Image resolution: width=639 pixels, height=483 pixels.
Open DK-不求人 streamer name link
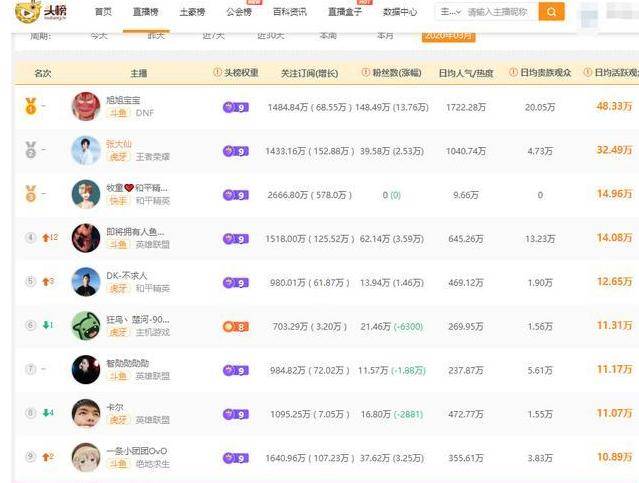[x=126, y=276]
